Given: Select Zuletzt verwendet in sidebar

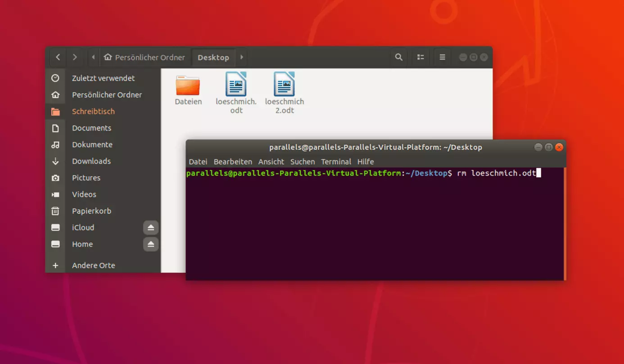Looking at the screenshot, I should point(103,78).
